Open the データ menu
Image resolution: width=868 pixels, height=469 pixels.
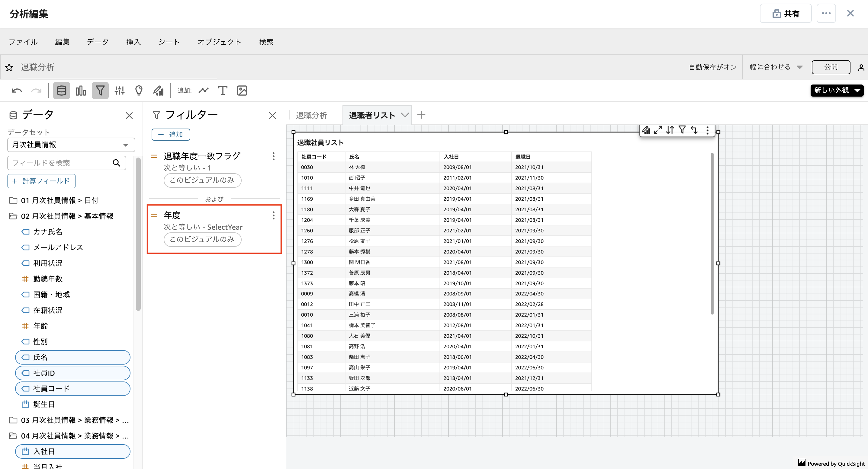click(x=98, y=42)
